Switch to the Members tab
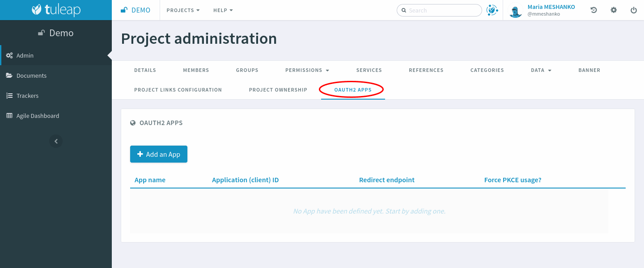 click(x=196, y=70)
